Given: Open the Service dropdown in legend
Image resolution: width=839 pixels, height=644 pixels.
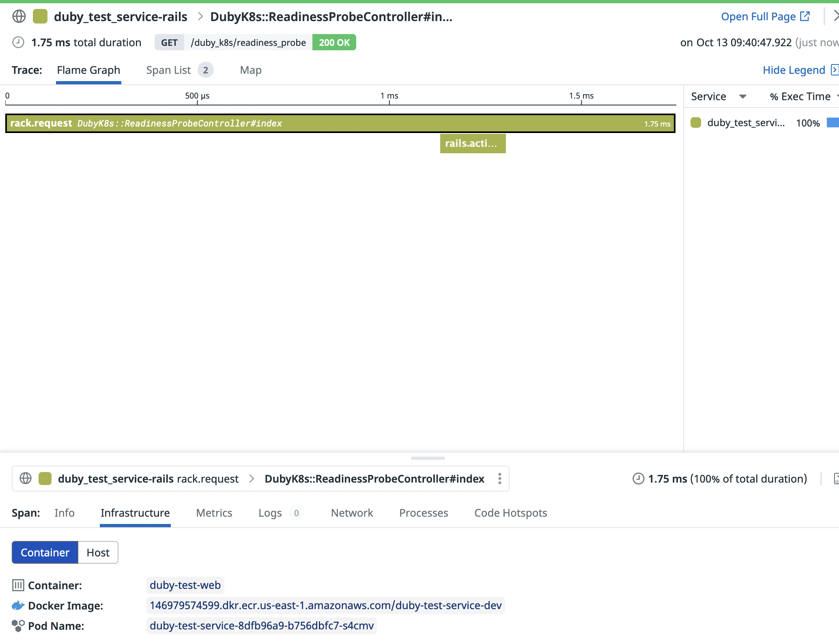Looking at the screenshot, I should [x=719, y=97].
